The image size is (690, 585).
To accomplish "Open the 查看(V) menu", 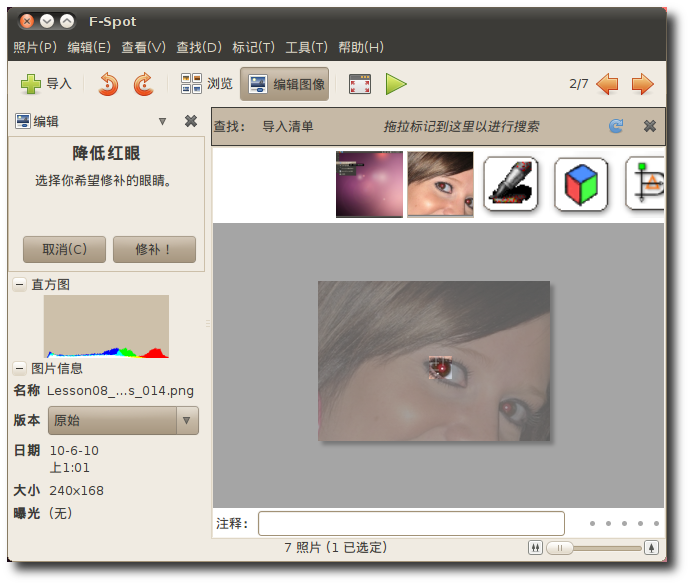I will 143,47.
